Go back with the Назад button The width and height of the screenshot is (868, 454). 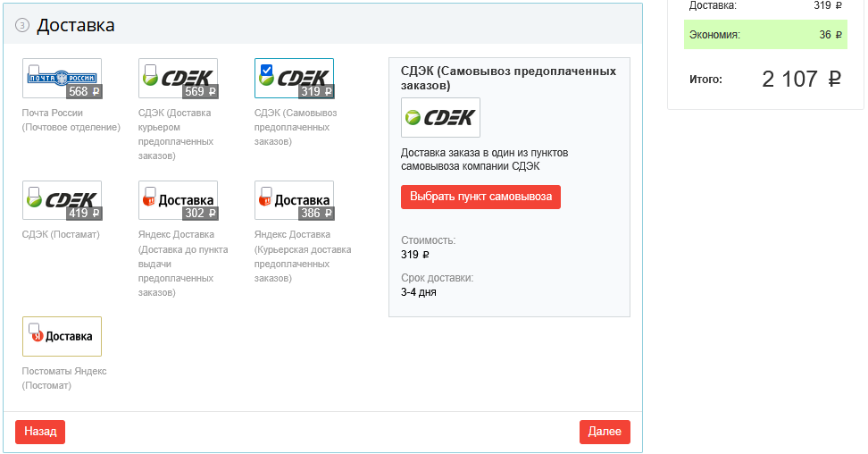[x=40, y=432]
